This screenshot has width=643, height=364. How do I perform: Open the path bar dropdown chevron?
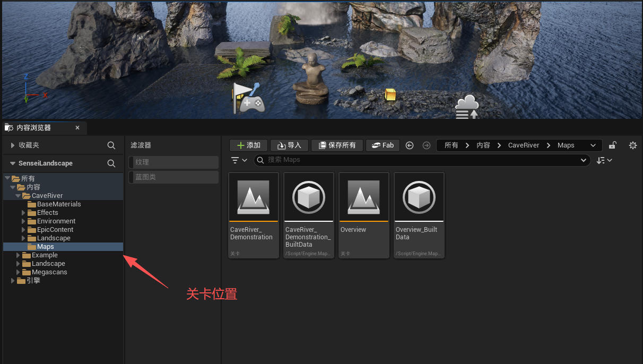(x=593, y=145)
